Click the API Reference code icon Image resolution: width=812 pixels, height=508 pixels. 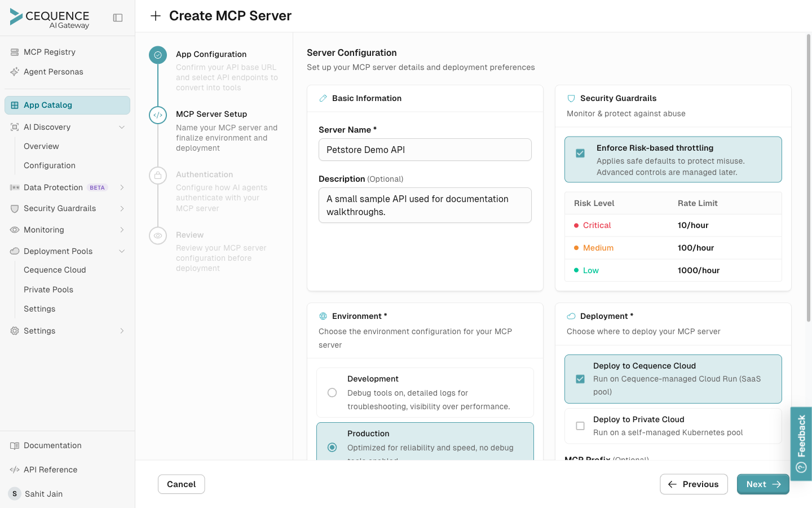click(x=15, y=470)
